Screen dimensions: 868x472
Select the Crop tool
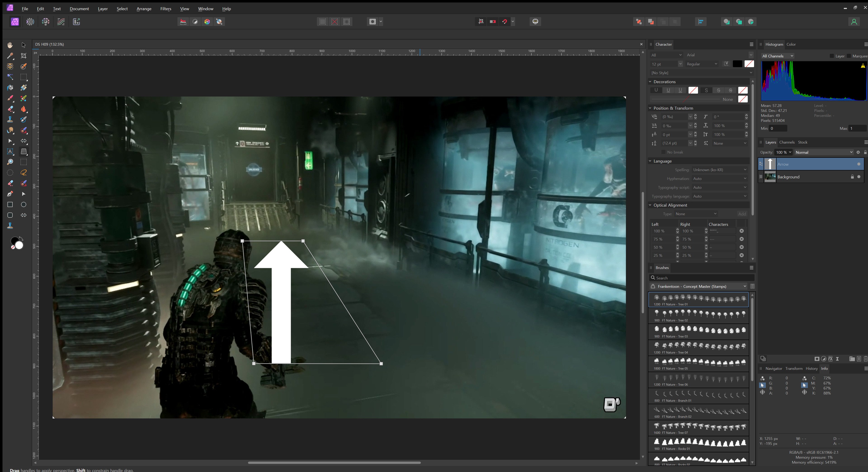(x=24, y=56)
